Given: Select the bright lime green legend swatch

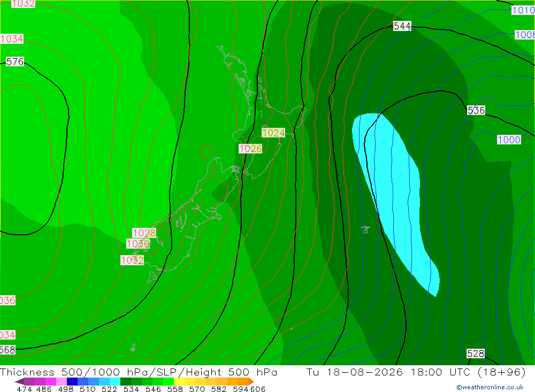Looking at the screenshot, I should (169, 381).
